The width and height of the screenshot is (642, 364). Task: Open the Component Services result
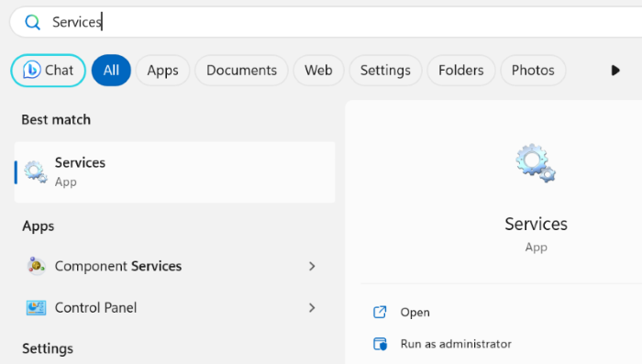coord(175,266)
